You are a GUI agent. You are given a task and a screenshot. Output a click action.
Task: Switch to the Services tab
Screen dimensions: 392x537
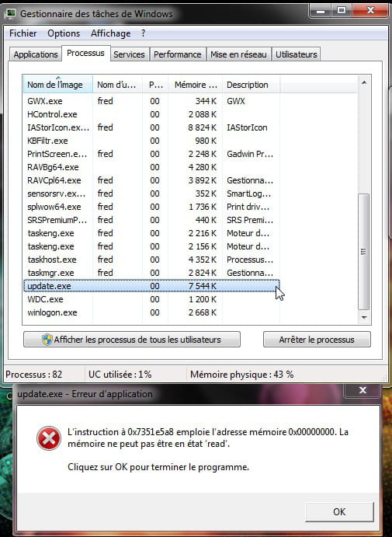129,54
